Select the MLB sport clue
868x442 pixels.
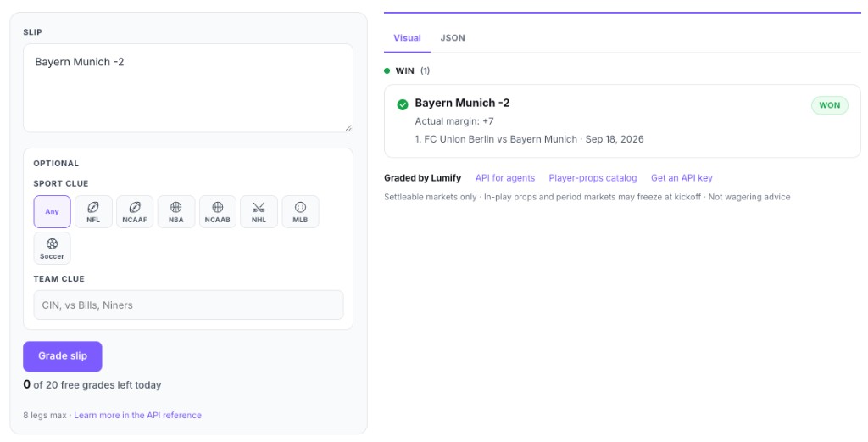(x=300, y=211)
